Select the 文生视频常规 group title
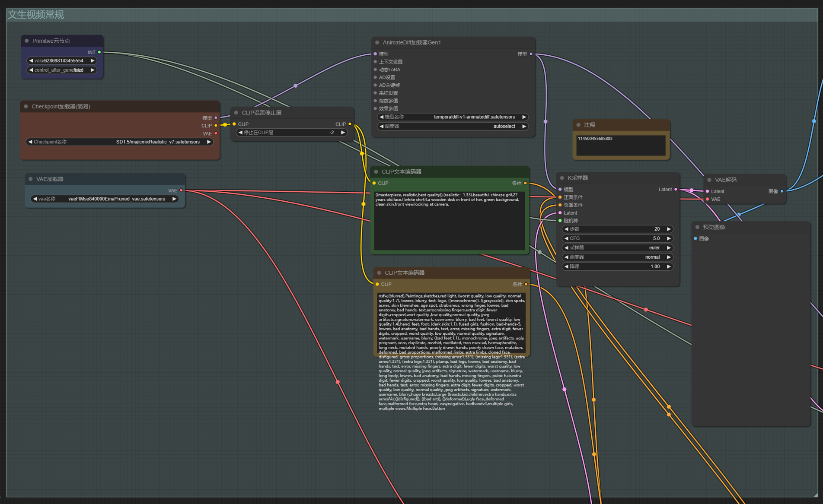The image size is (823, 504). (36, 15)
